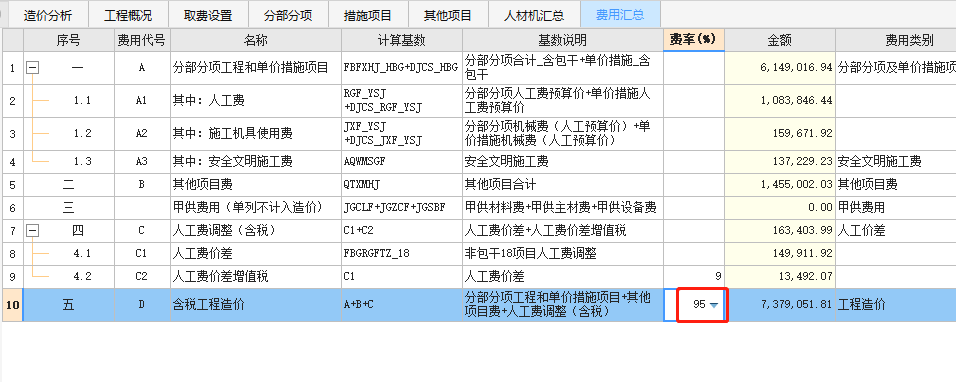Screen dimensions: 956x382
Task: Select the 其他项目费 name cell
Action: (255, 185)
